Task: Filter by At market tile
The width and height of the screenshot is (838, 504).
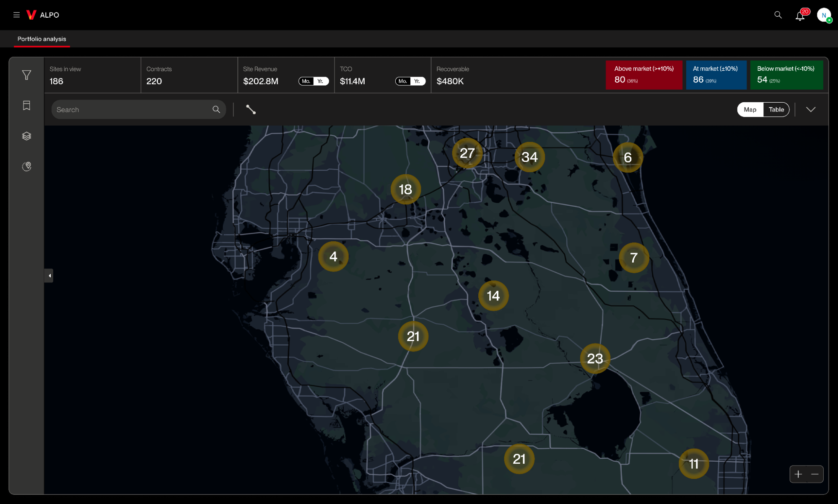Action: (x=716, y=75)
